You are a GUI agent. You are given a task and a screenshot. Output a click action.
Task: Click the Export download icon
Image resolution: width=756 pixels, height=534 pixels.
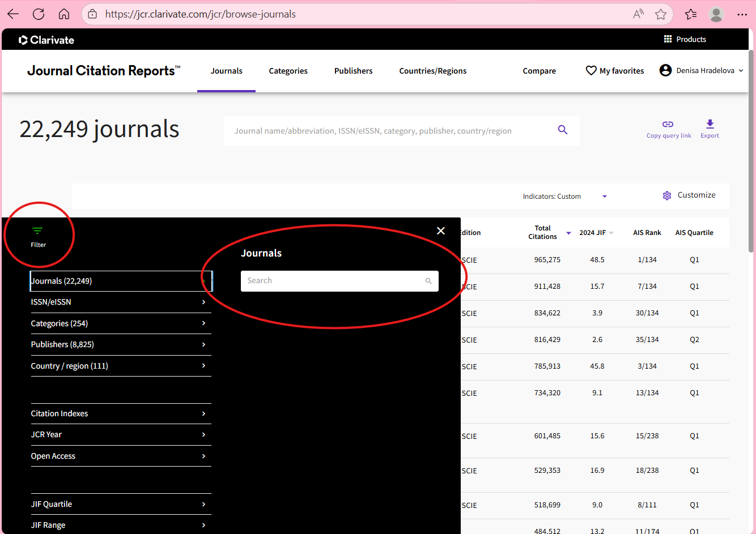point(710,124)
